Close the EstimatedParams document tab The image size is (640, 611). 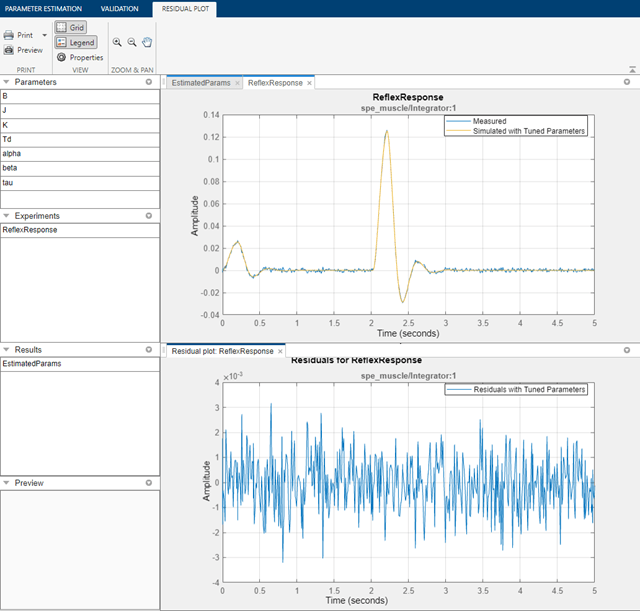pyautogui.click(x=237, y=83)
